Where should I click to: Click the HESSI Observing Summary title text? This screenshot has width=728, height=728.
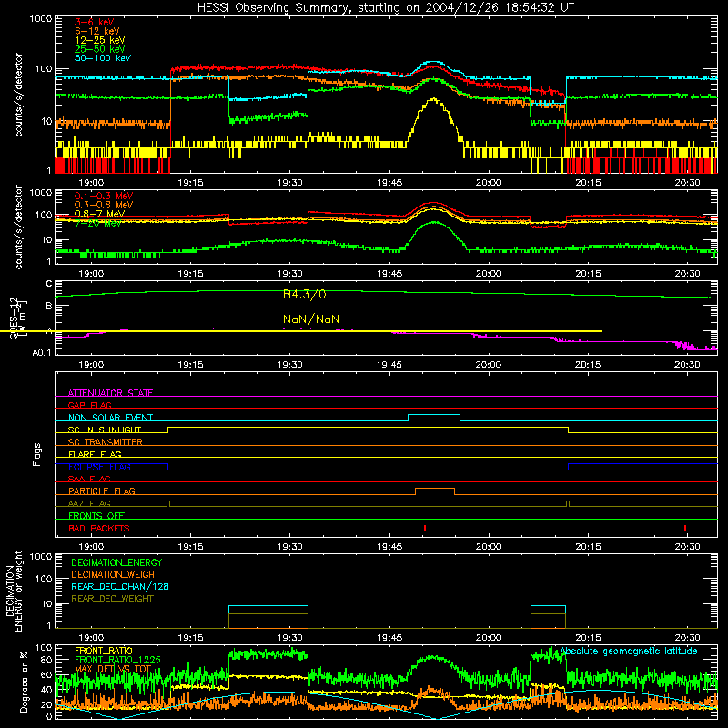click(386, 8)
